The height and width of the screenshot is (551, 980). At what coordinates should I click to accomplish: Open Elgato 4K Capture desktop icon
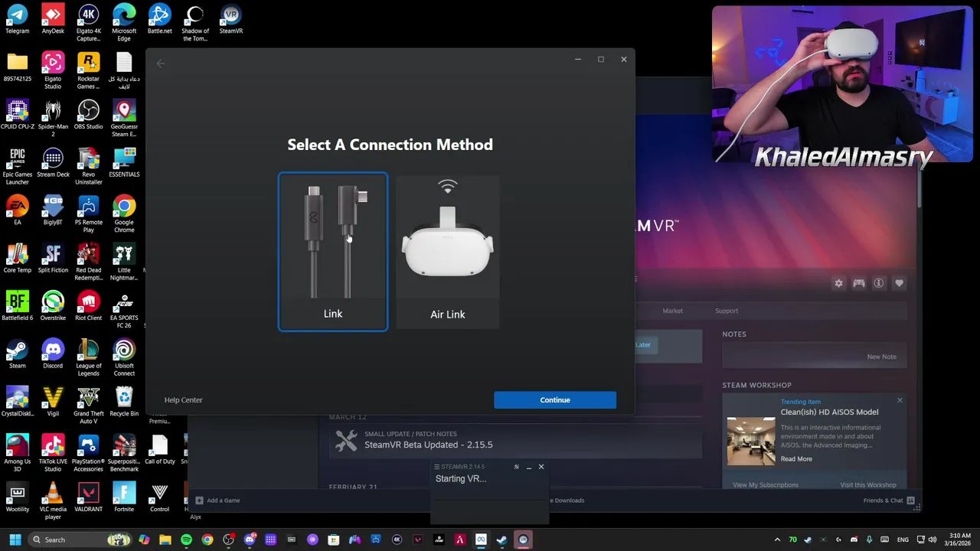[88, 24]
